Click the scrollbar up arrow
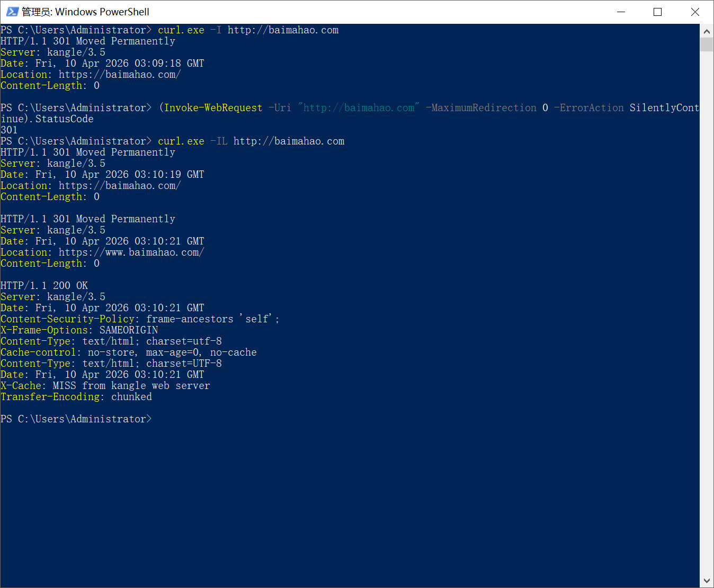 point(707,31)
